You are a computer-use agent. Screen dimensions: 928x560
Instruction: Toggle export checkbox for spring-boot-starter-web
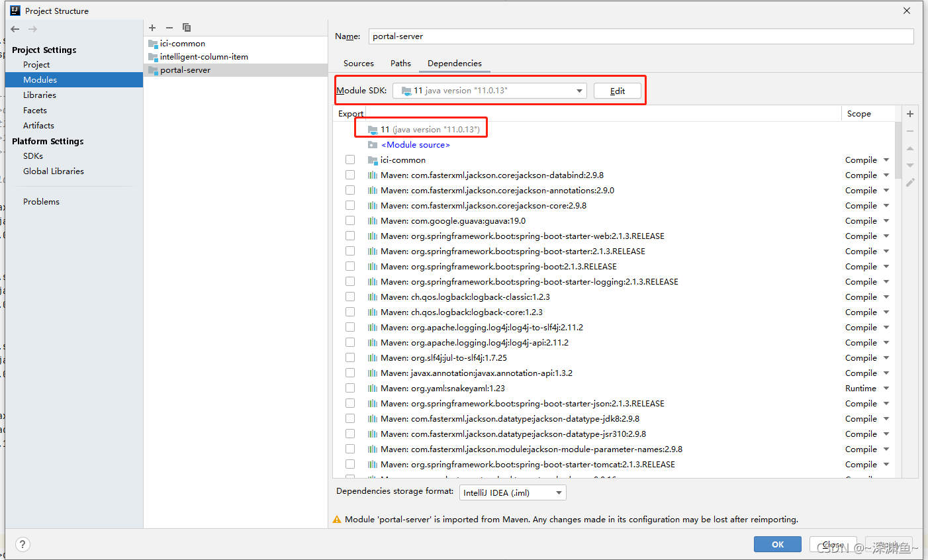[350, 236]
